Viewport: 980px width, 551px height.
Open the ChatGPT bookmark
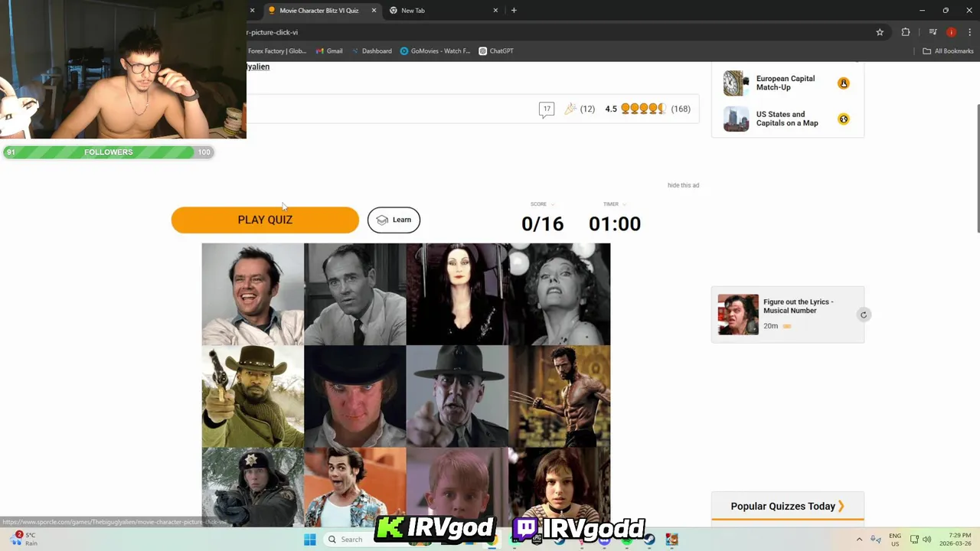[496, 51]
